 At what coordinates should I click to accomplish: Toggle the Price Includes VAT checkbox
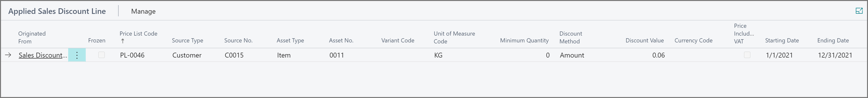click(747, 55)
